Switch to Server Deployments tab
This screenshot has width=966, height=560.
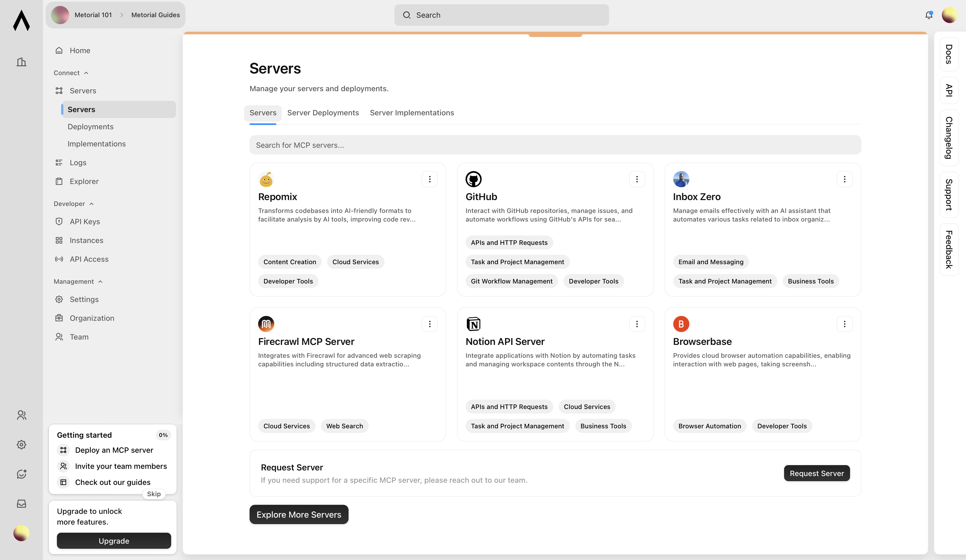point(323,113)
